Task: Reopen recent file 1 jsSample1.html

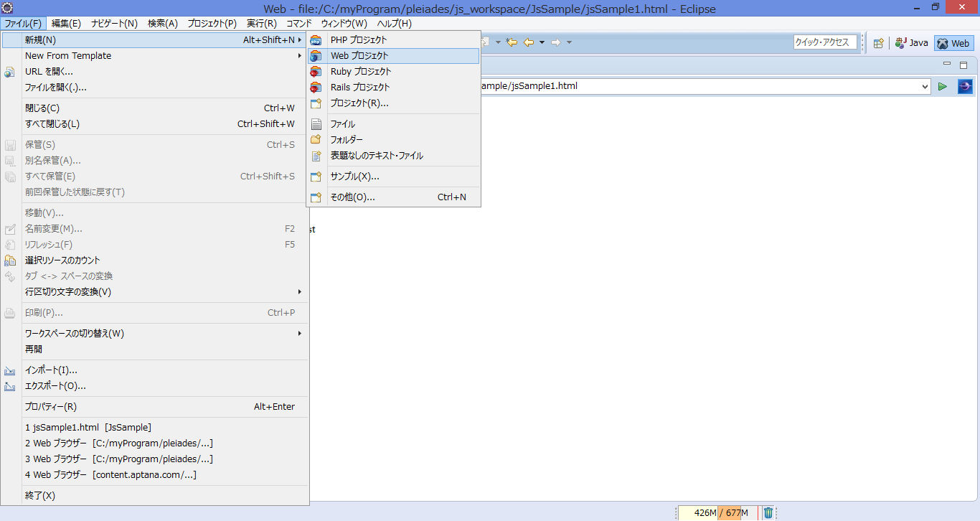Action: tap(155, 428)
